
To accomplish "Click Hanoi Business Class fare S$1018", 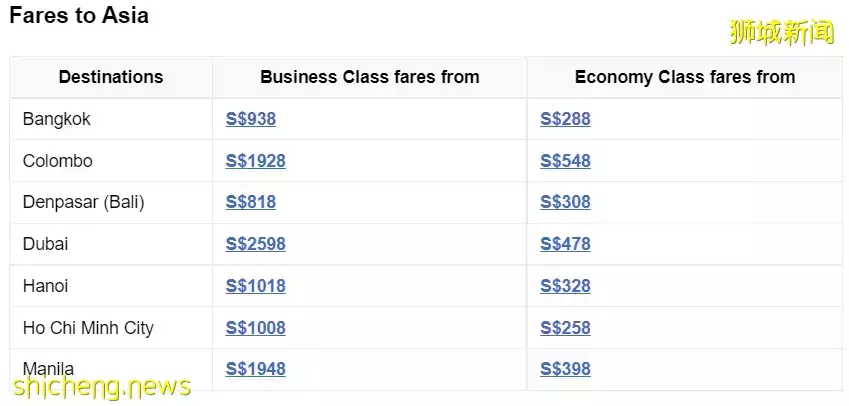I will (x=255, y=286).
